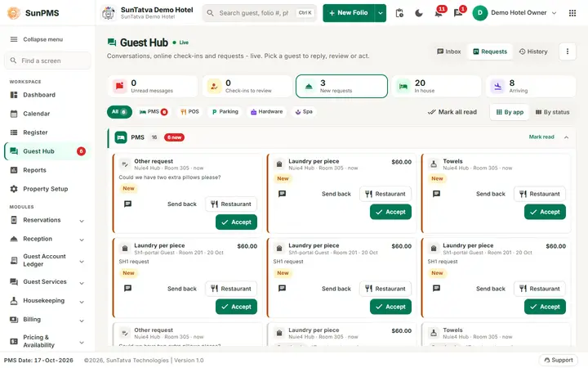Expand the Housekeeping module
Image resolution: width=588 pixels, height=368 pixels.
point(47,301)
